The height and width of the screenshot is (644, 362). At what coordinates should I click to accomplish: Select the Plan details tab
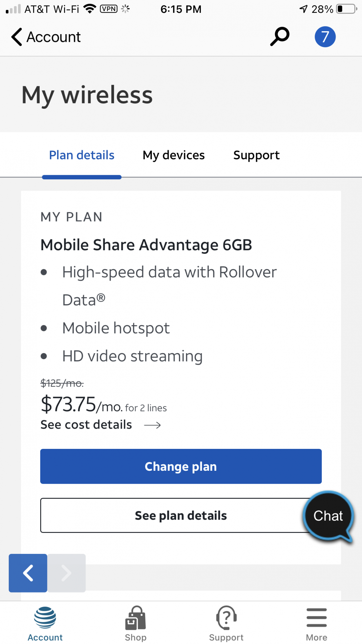(x=82, y=155)
